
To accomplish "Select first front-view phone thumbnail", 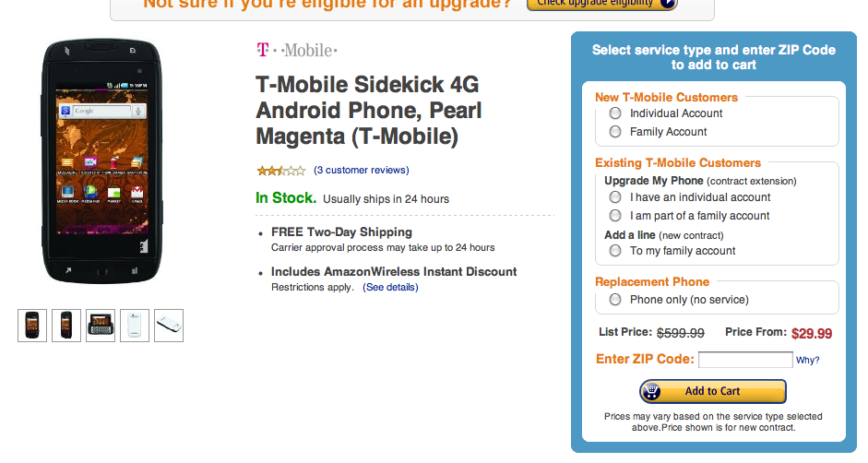I will pyautogui.click(x=32, y=326).
